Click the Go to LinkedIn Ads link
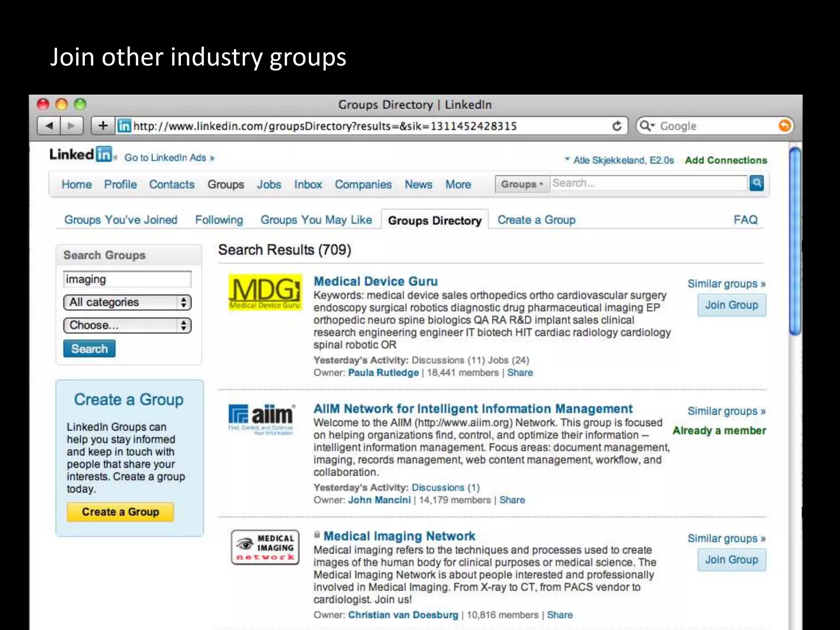840x630 pixels. 169,158
